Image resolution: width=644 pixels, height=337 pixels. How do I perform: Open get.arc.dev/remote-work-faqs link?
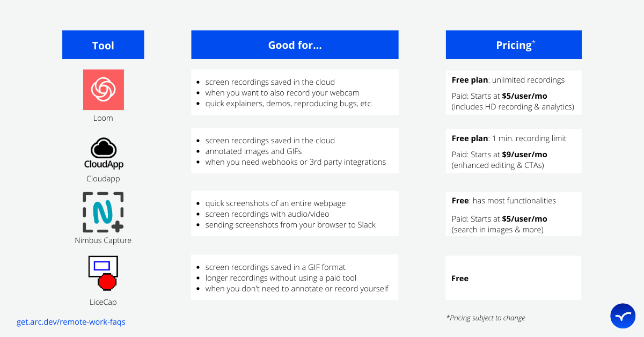coord(71,322)
